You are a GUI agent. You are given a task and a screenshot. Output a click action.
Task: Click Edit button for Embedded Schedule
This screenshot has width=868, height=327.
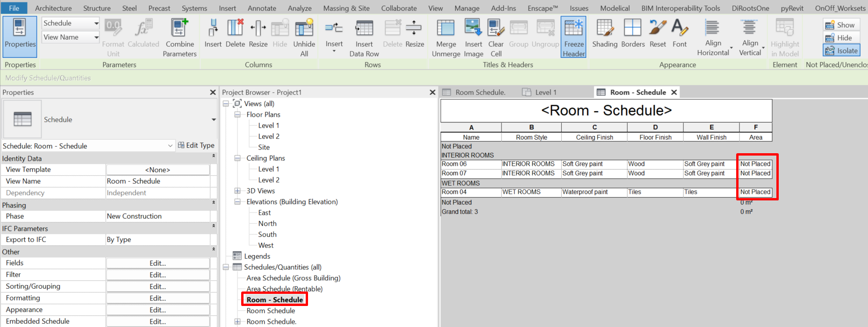pos(158,321)
